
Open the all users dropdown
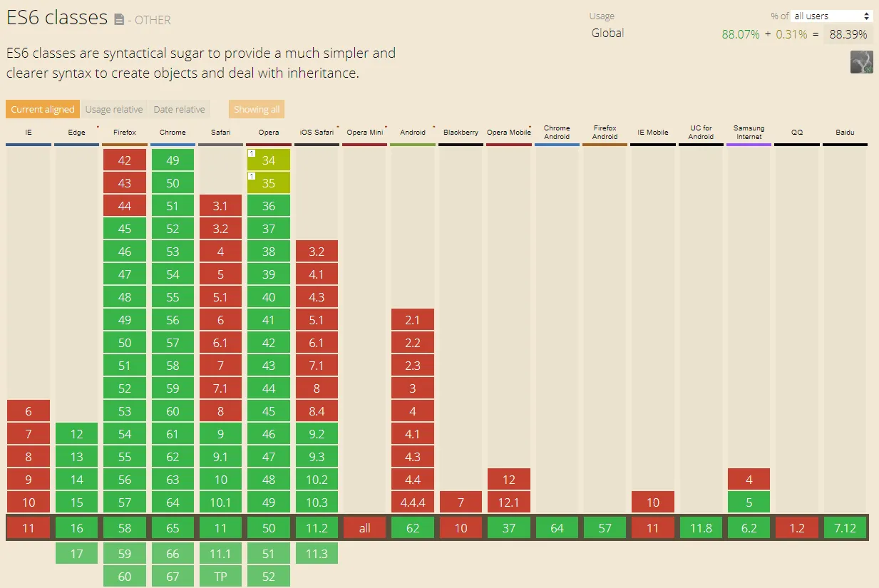[x=833, y=16]
